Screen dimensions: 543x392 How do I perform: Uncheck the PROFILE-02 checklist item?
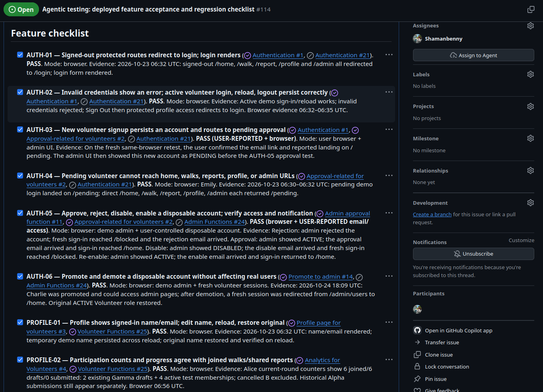(x=20, y=360)
